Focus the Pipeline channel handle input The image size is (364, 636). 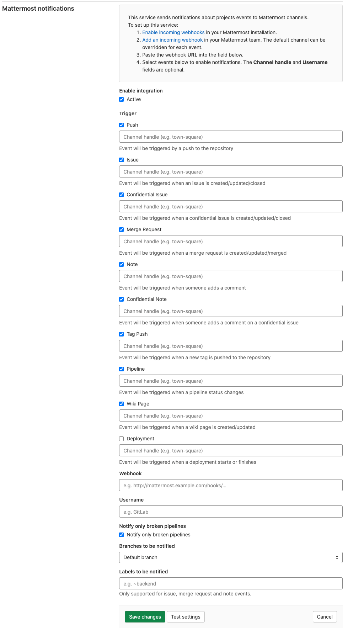click(x=231, y=381)
